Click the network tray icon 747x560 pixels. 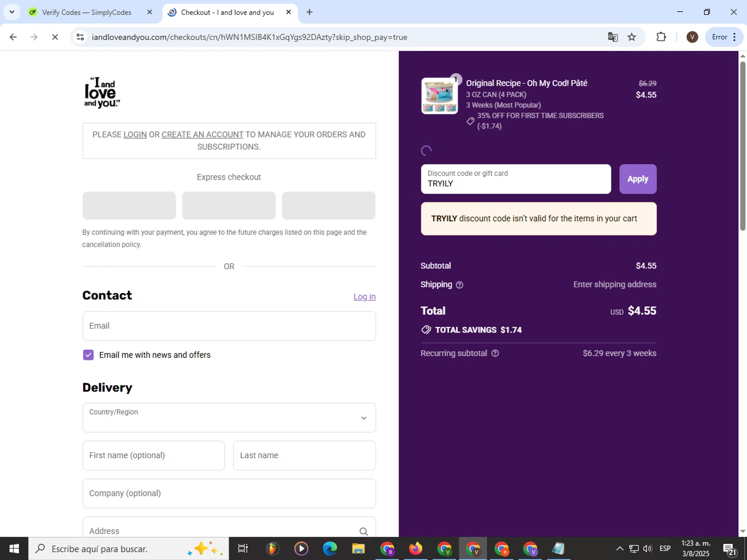click(633, 549)
